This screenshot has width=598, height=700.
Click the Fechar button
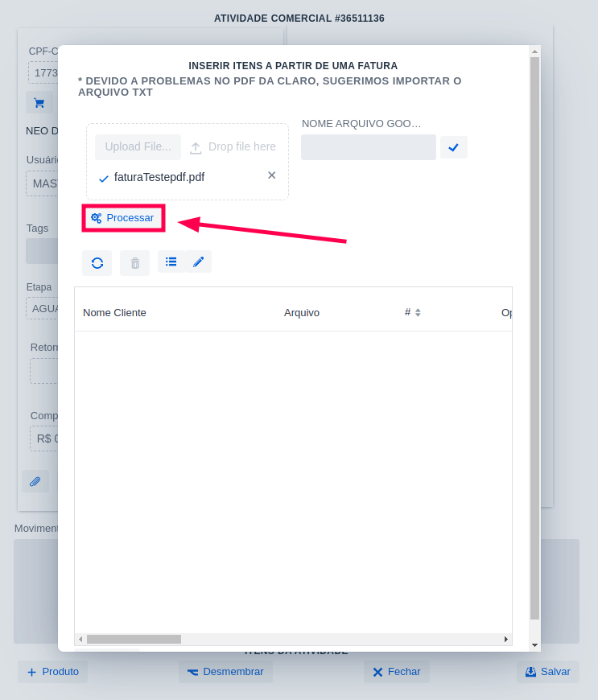coord(396,672)
